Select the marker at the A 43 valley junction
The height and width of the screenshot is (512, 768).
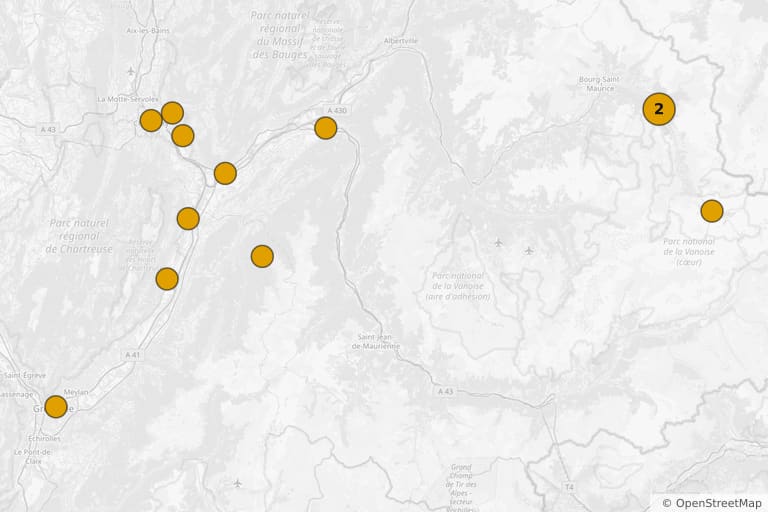click(225, 173)
